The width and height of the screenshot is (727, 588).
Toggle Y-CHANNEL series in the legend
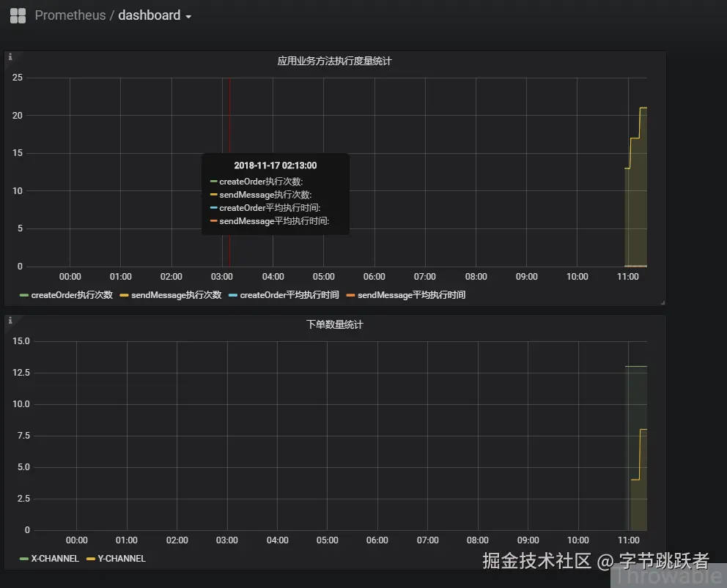[122, 559]
